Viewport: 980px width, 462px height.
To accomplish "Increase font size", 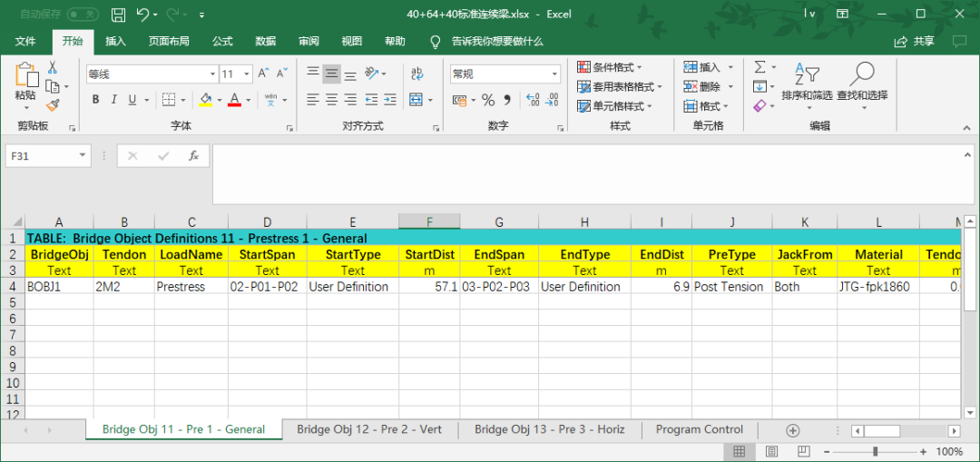I will [264, 74].
